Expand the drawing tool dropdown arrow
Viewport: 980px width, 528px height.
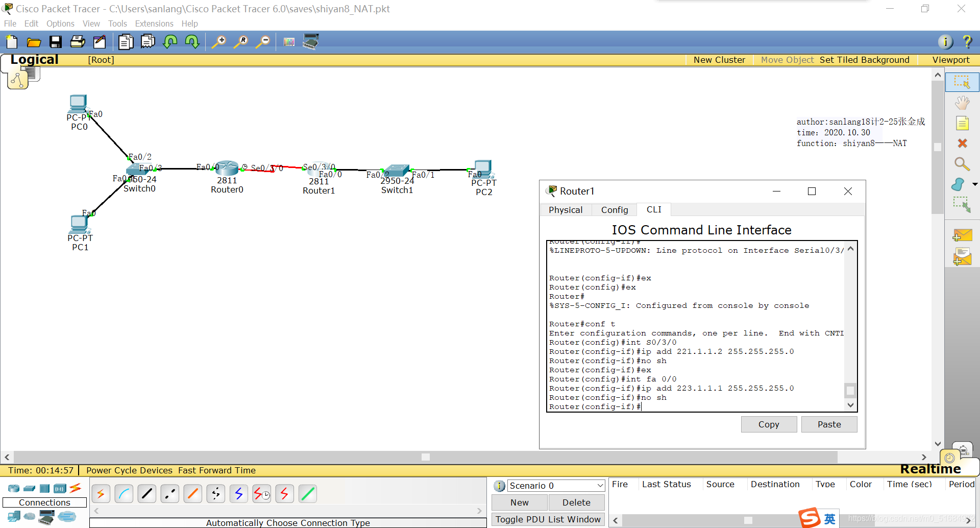[x=974, y=184]
